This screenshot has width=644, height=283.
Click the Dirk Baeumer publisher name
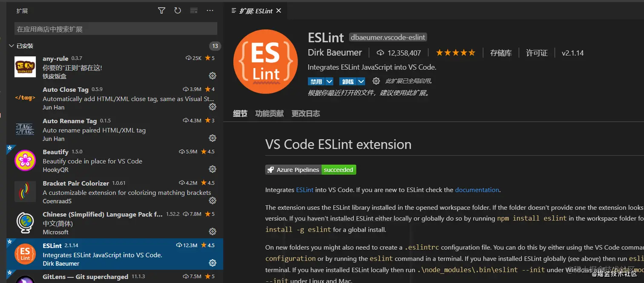[335, 53]
